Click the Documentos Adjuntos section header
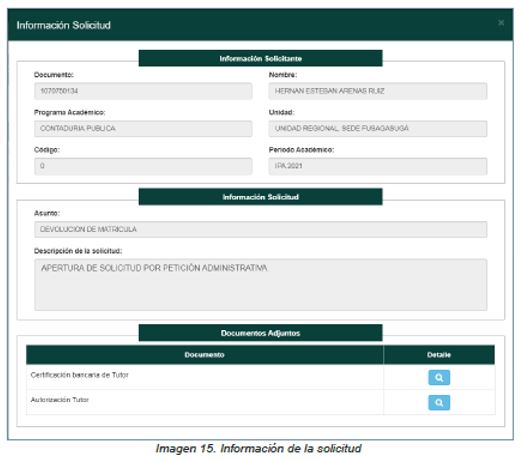The height and width of the screenshot is (461, 524). click(260, 333)
